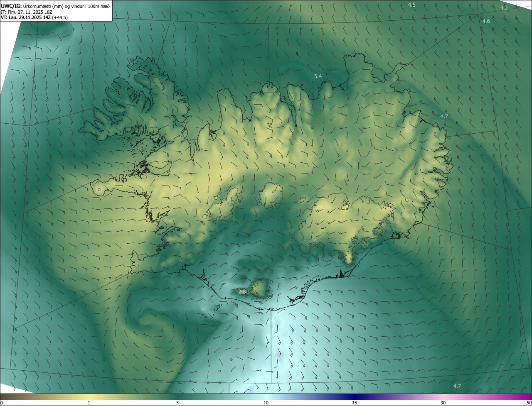Click the colorbar tick label '30'
Screen dimensions: 532x406
click(x=443, y=403)
